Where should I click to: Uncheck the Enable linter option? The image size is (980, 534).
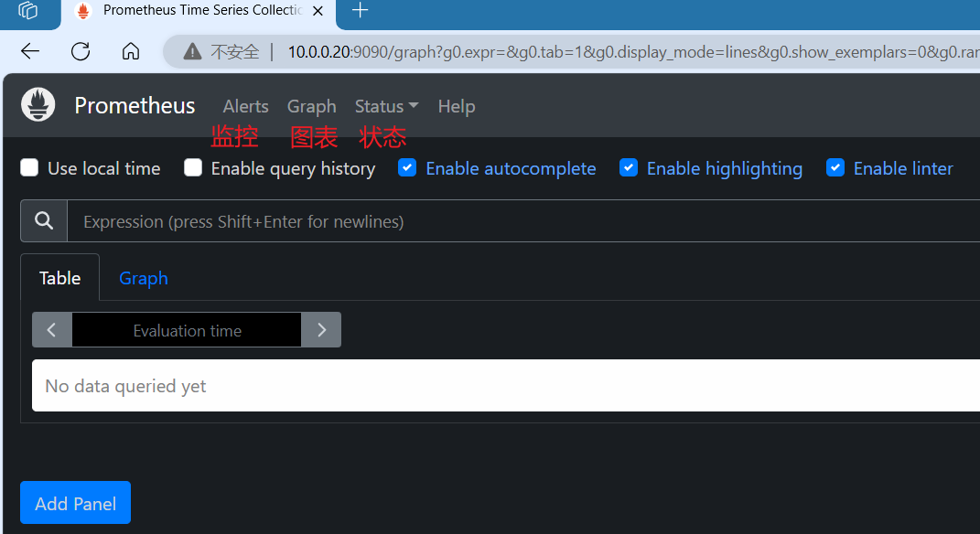[x=835, y=167]
